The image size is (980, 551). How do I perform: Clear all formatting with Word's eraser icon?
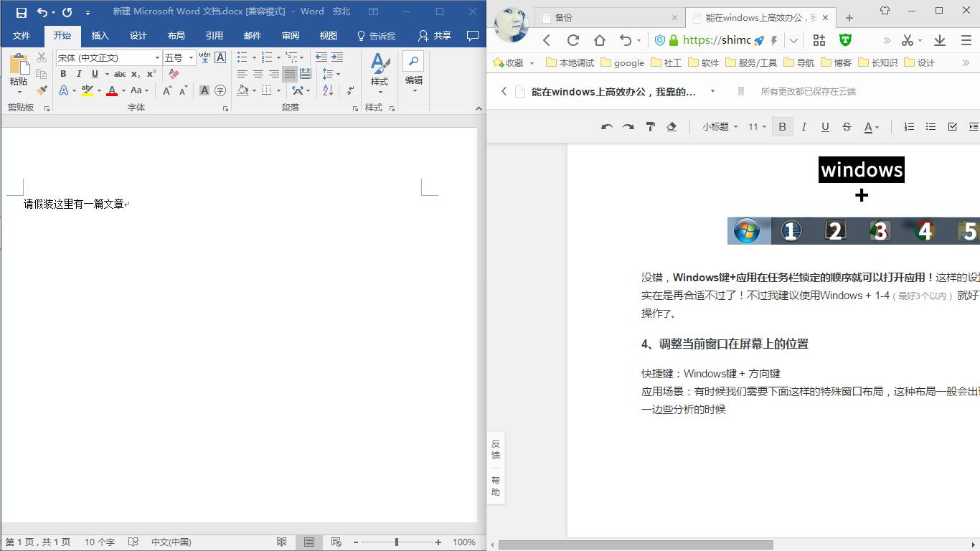pyautogui.click(x=174, y=74)
